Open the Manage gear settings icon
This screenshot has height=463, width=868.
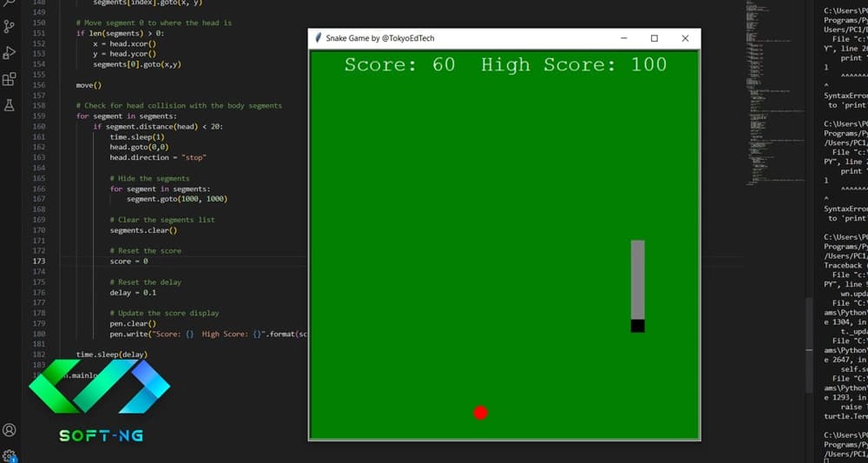point(9,456)
